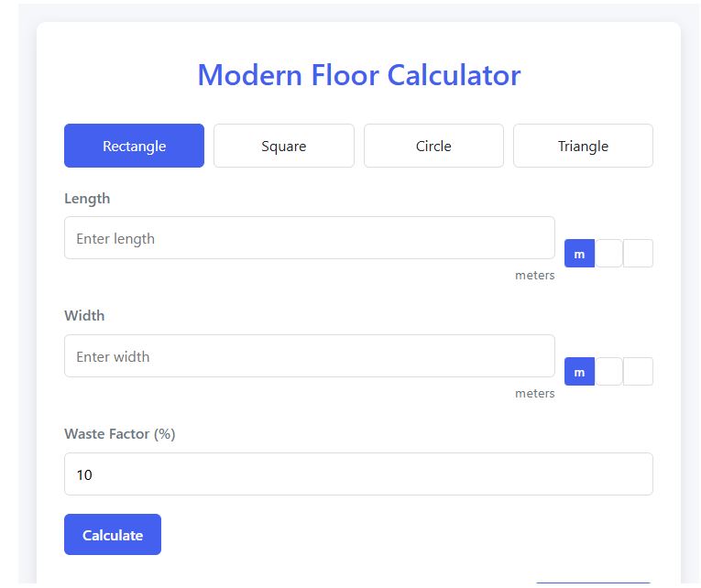Click the meters hint under Width field

[x=535, y=393]
